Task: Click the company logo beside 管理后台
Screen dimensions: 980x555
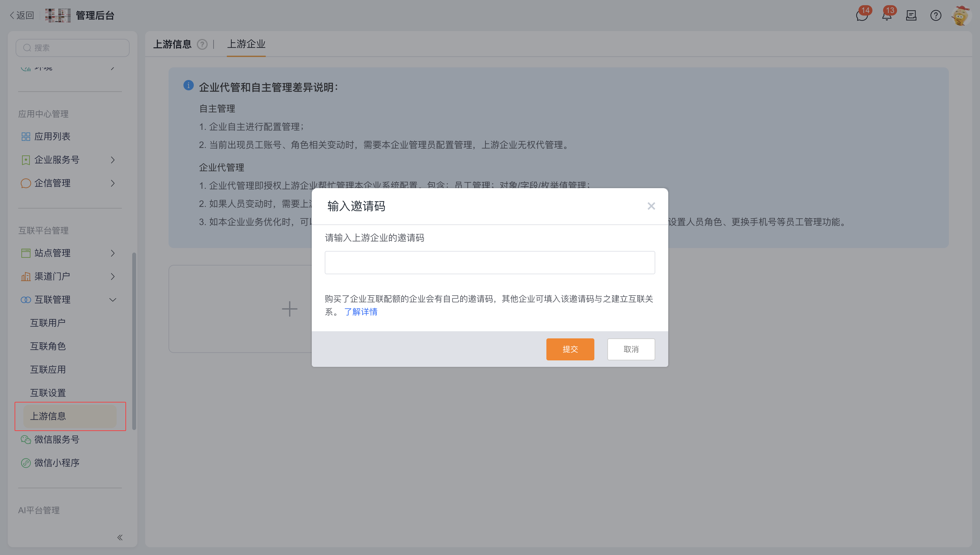Action: pyautogui.click(x=58, y=16)
